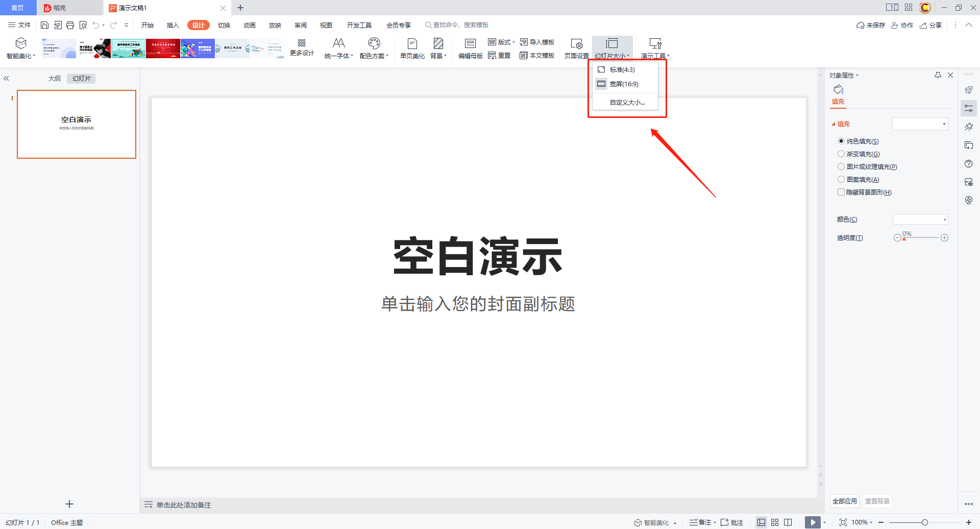Expand the quick access toolbar customize arrow

coord(126,25)
